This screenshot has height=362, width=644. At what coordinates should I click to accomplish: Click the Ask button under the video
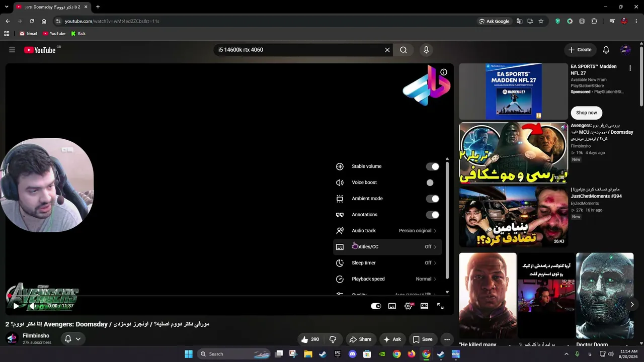click(x=391, y=339)
